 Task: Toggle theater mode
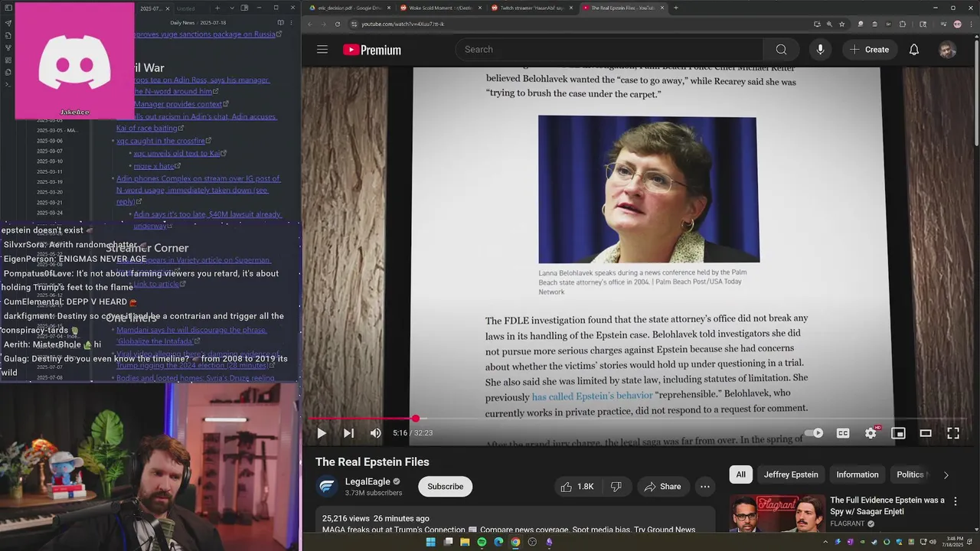[926, 433]
